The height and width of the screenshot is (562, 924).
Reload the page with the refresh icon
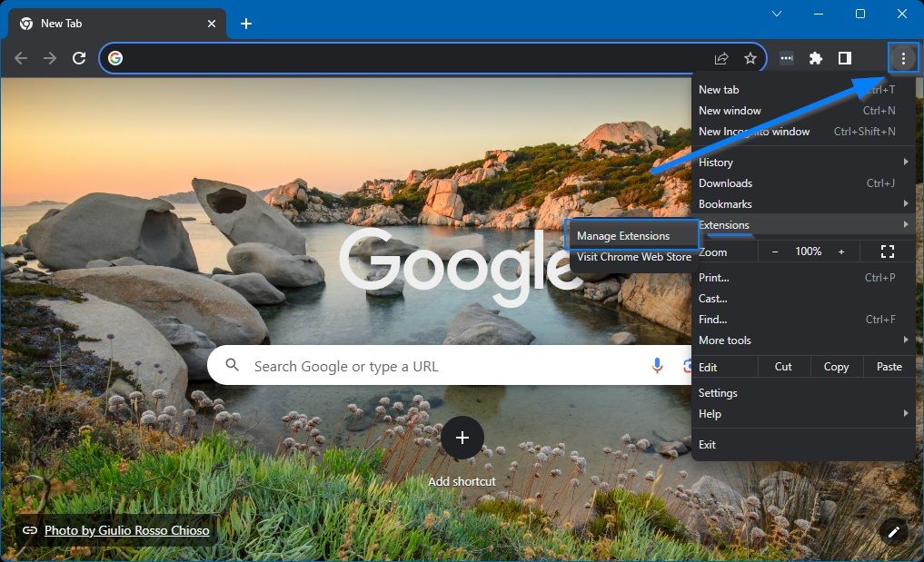click(78, 57)
